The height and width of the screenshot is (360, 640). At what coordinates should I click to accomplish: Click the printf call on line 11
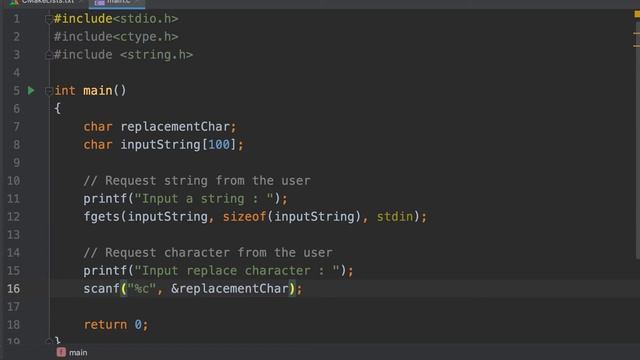tap(105, 198)
